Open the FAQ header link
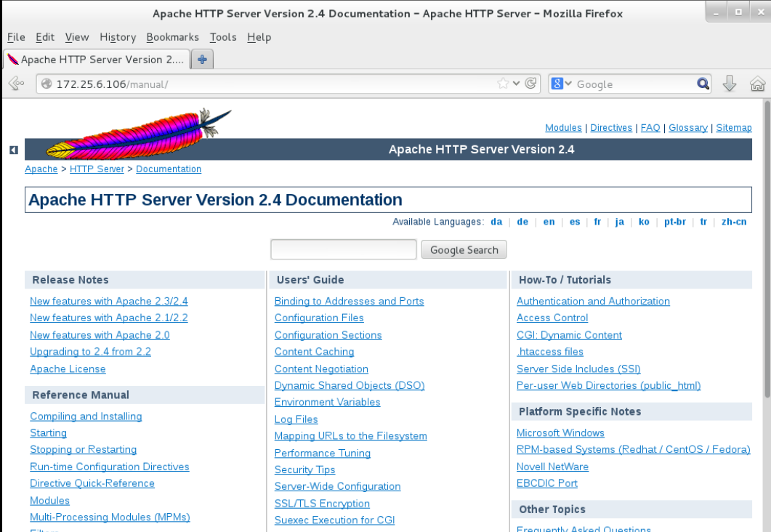The width and height of the screenshot is (771, 532). (650, 127)
